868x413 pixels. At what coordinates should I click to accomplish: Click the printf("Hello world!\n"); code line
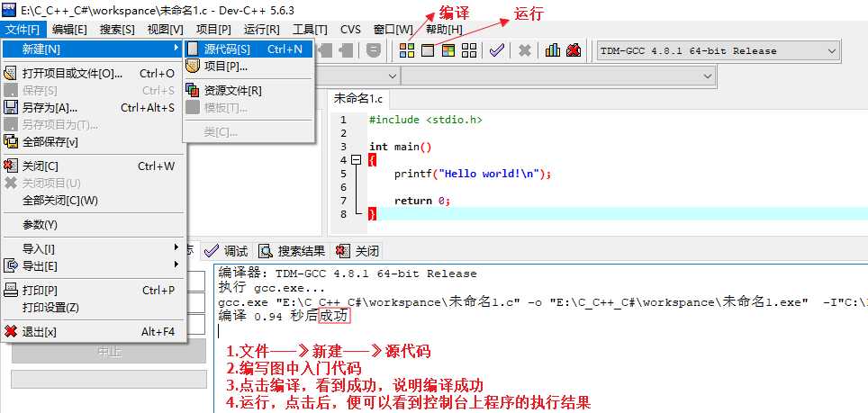pos(473,174)
